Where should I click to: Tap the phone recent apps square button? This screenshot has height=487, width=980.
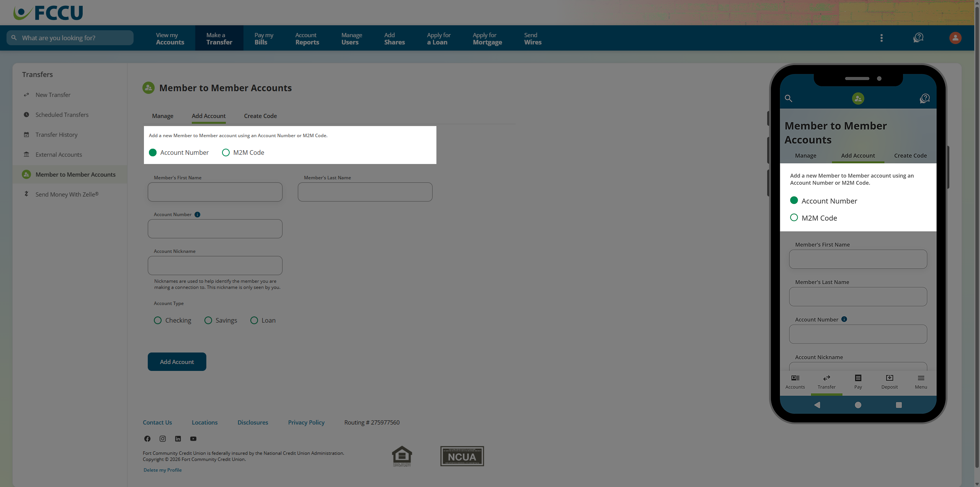pos(899,405)
